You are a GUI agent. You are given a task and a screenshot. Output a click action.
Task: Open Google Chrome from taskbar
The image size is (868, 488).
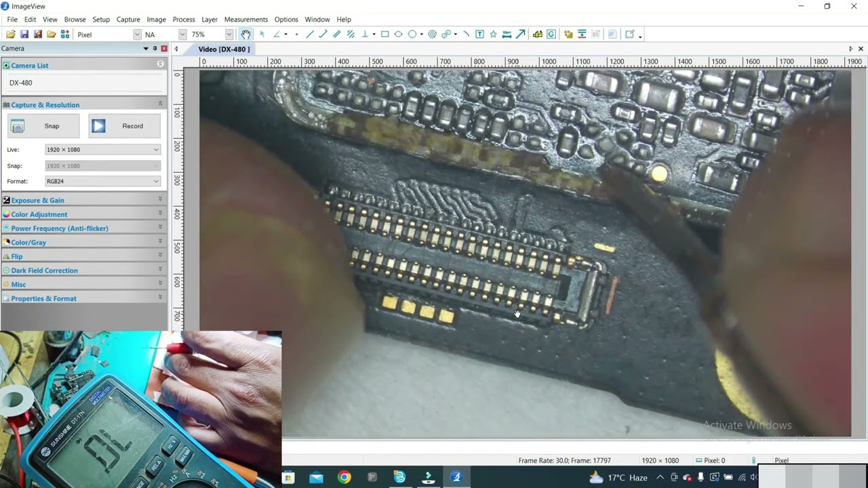click(344, 477)
